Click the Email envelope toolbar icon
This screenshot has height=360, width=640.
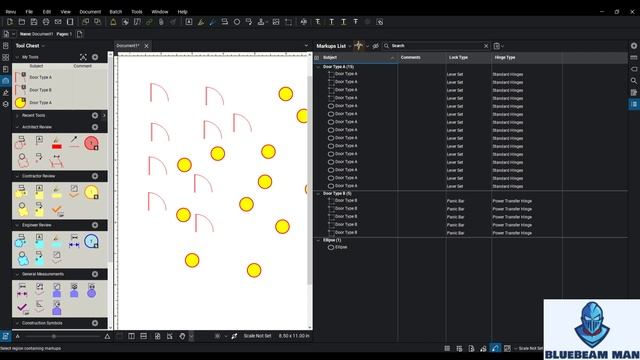pyautogui.click(x=58, y=22)
